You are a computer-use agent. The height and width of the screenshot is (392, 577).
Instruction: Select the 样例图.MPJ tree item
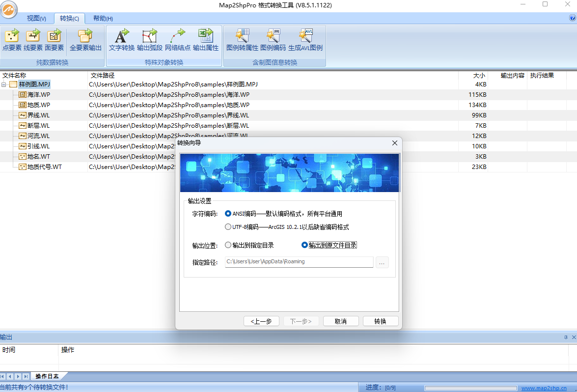pos(34,84)
